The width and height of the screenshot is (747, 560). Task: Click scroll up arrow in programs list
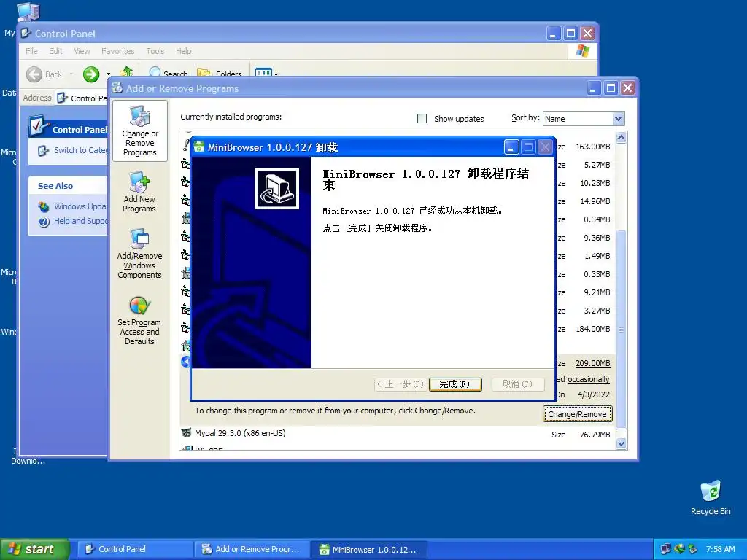(621, 138)
